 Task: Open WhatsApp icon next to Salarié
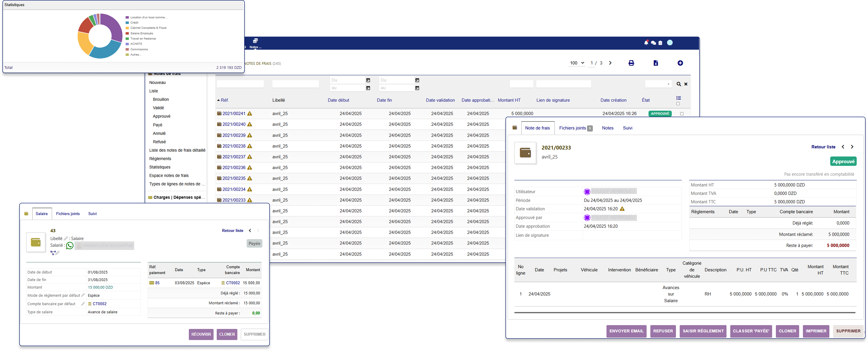pyautogui.click(x=70, y=246)
